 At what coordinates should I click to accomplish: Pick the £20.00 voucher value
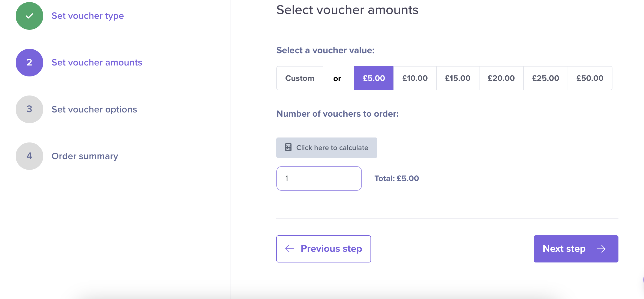[501, 78]
